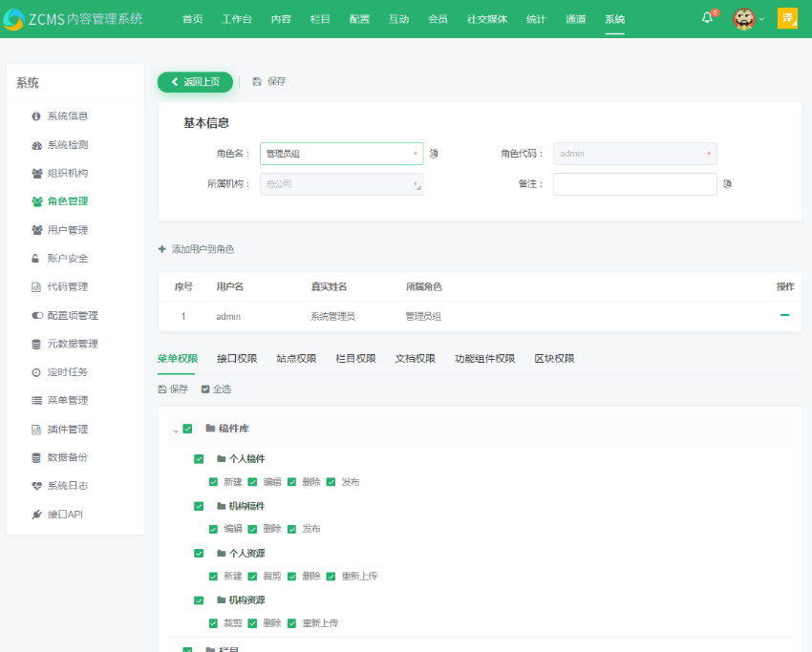
Task: Open the 所属机构 dropdown
Action: pos(341,183)
